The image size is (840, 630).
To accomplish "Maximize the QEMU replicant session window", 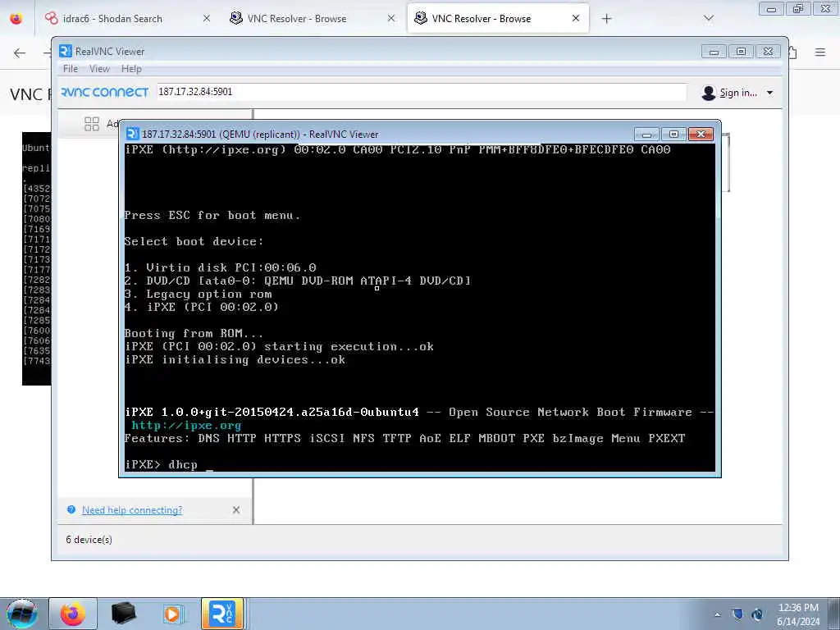I will pos(674,134).
